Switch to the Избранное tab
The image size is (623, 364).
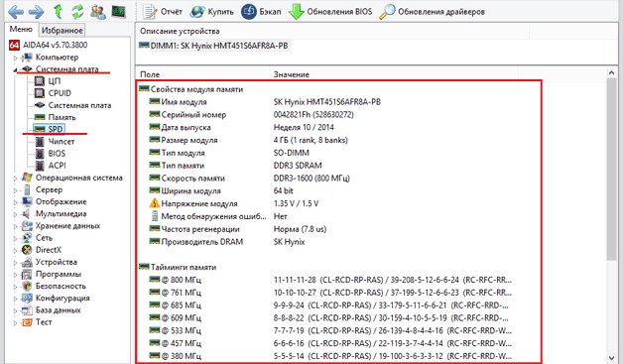pyautogui.click(x=62, y=30)
